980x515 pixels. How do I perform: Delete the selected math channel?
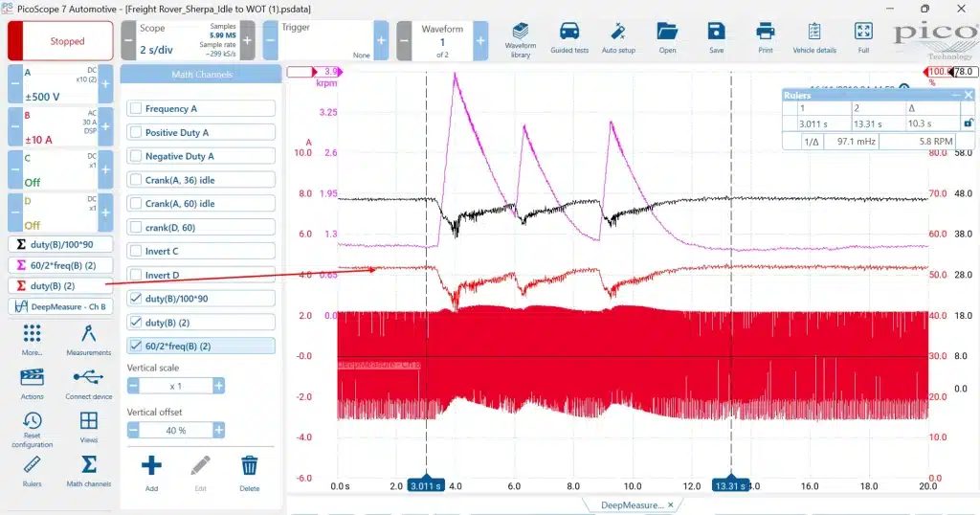(250, 473)
